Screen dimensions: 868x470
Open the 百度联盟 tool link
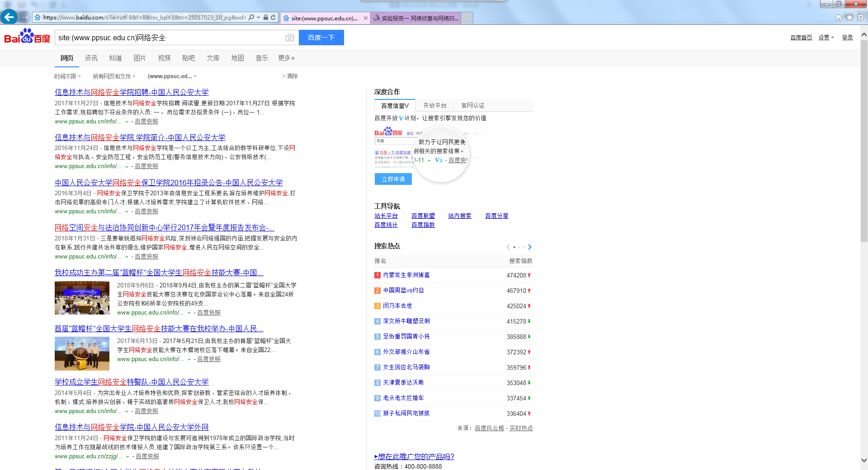pos(423,216)
